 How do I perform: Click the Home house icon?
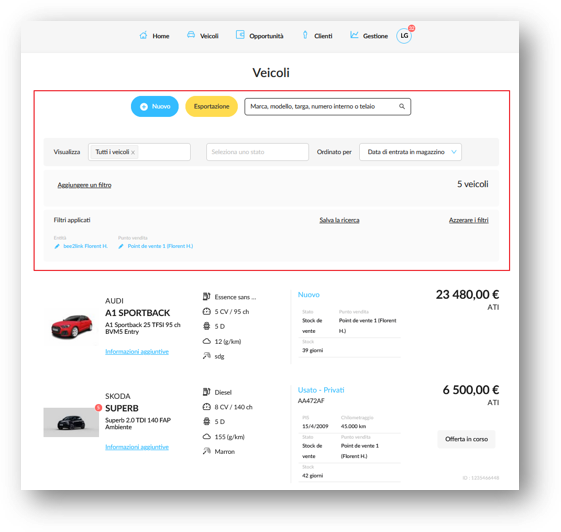[x=143, y=35]
